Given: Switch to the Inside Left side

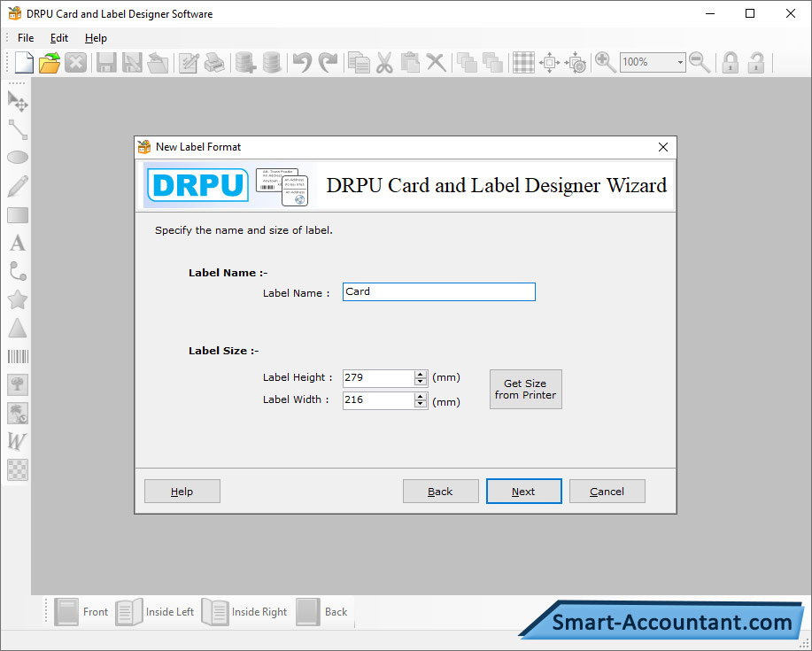Looking at the screenshot, I should (x=154, y=612).
